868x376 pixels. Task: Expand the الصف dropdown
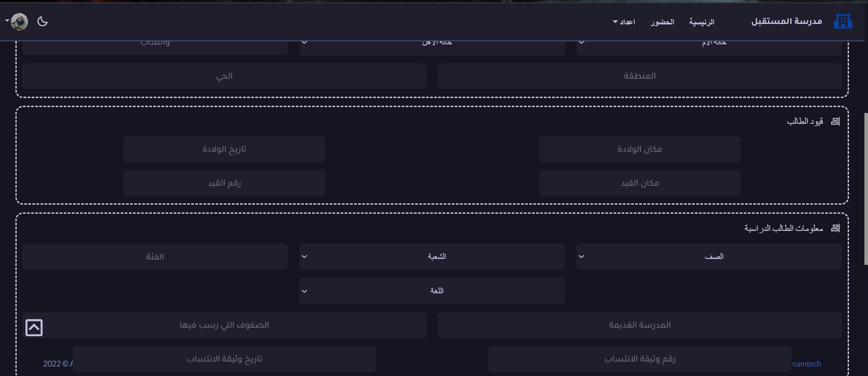click(709, 257)
